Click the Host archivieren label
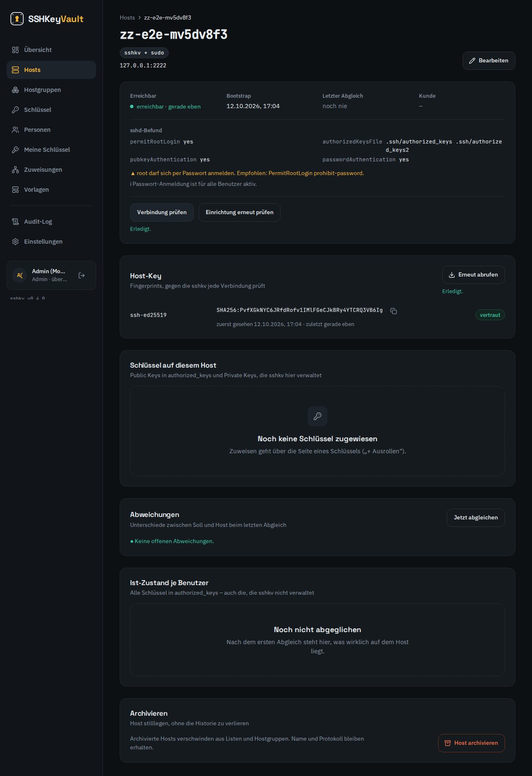This screenshot has height=776, width=532. [476, 743]
